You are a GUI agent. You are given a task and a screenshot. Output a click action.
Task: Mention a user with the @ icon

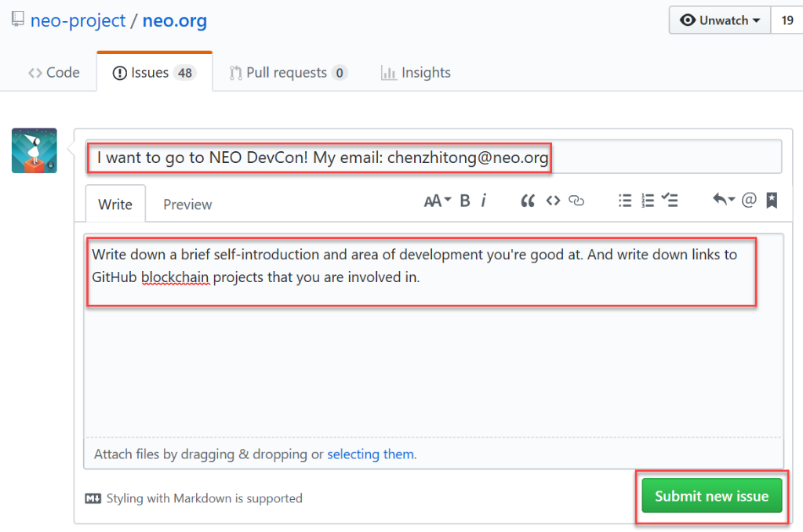tap(749, 201)
